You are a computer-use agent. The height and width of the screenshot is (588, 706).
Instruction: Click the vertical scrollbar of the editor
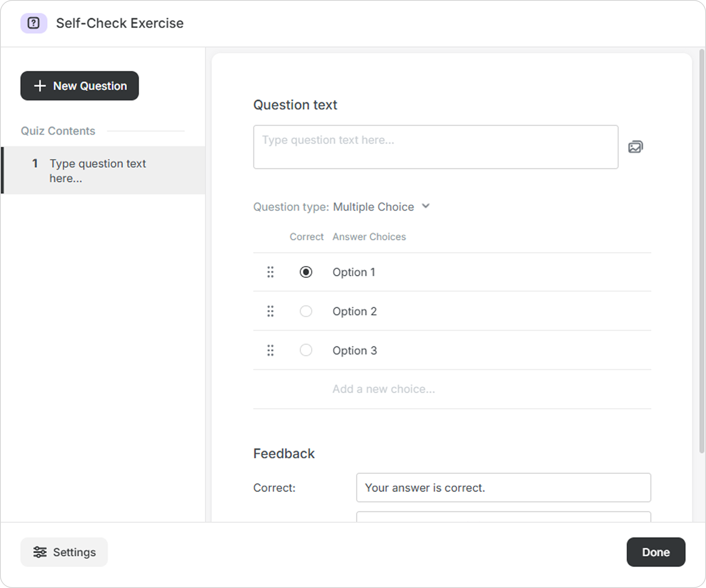pyautogui.click(x=701, y=252)
